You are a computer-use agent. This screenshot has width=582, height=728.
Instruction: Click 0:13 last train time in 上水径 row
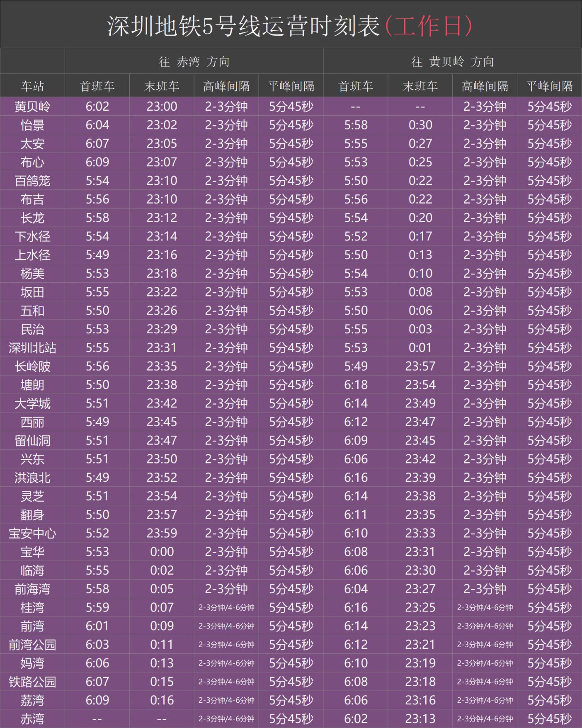[420, 255]
